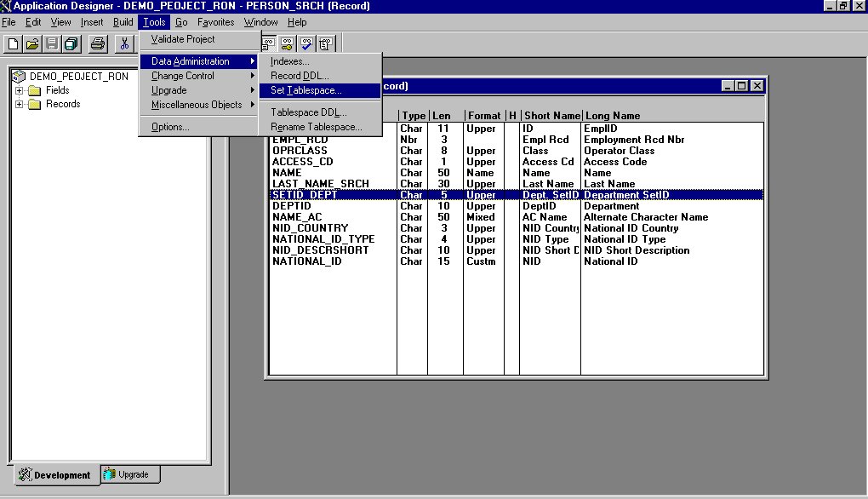Click the Long Name column header

(x=673, y=116)
